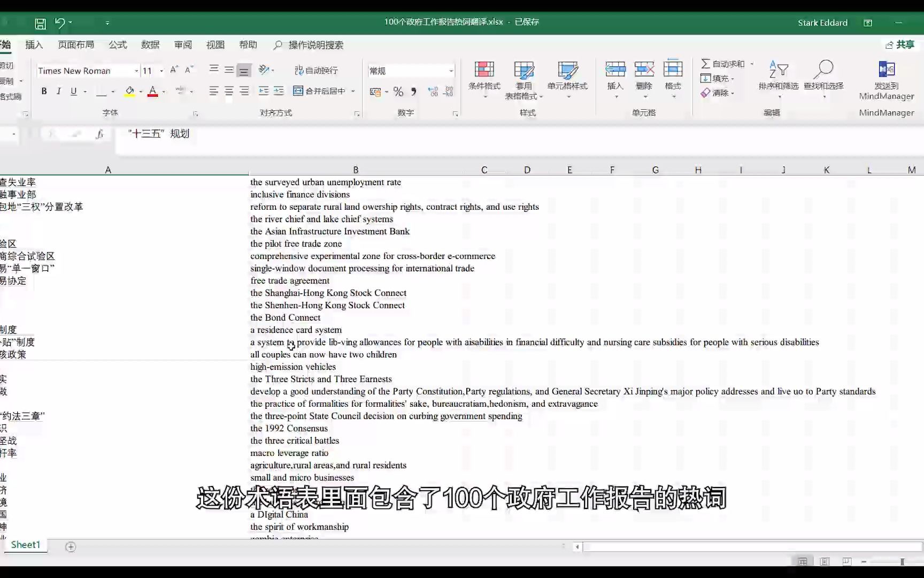Screen dimensions: 924x578
Task: Apply percent style
Action: click(398, 92)
